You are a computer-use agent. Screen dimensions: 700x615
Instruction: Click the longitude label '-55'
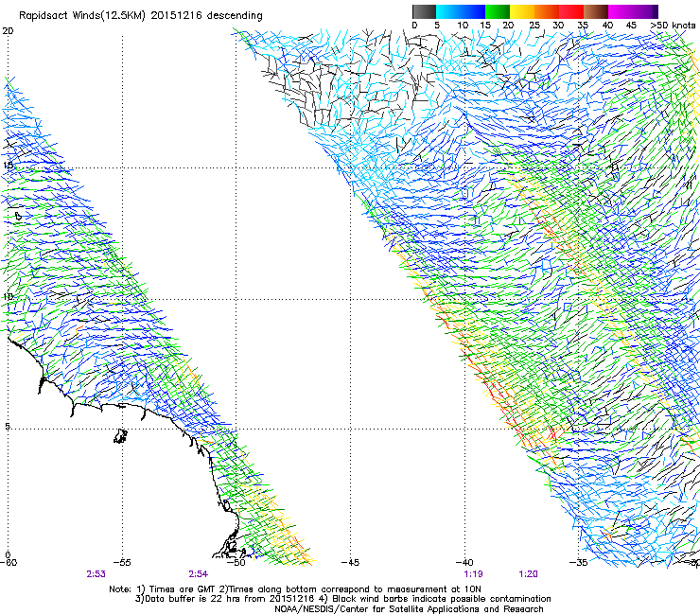click(122, 562)
